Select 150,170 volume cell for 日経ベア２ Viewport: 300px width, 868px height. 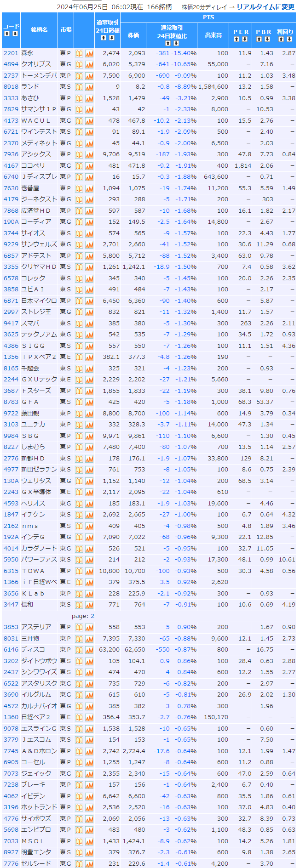point(213,717)
